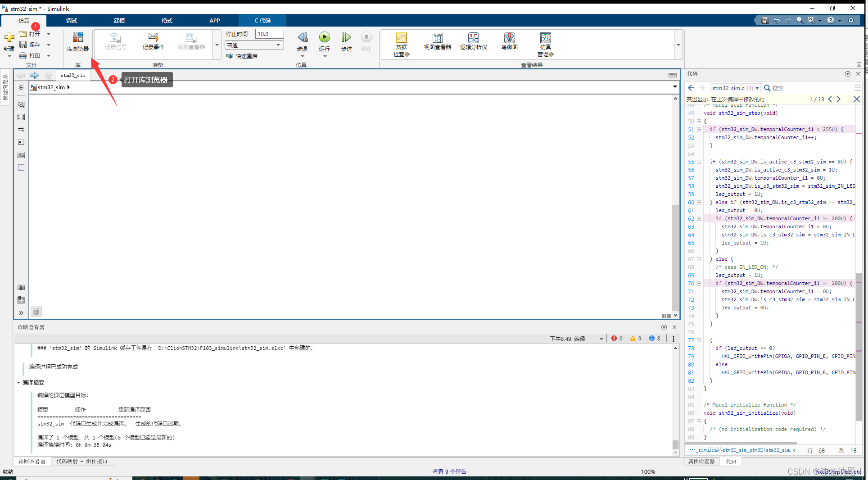Open the Bird's-Eye Scope (鸟瞰图)
Image resolution: width=868 pixels, height=480 pixels.
point(509,41)
